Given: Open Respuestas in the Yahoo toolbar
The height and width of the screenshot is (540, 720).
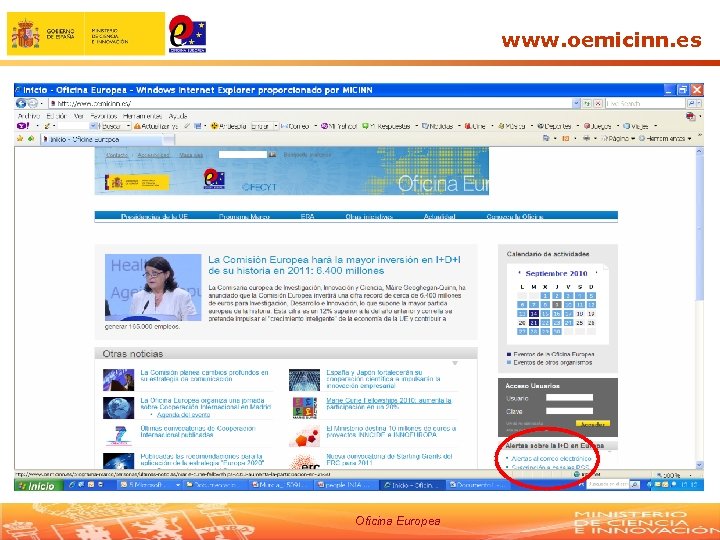Looking at the screenshot, I should click(386, 126).
